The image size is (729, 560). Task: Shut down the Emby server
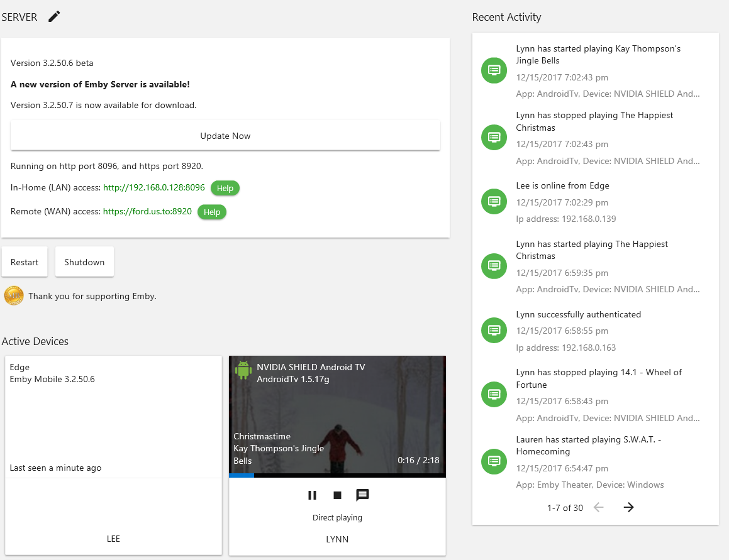(84, 262)
